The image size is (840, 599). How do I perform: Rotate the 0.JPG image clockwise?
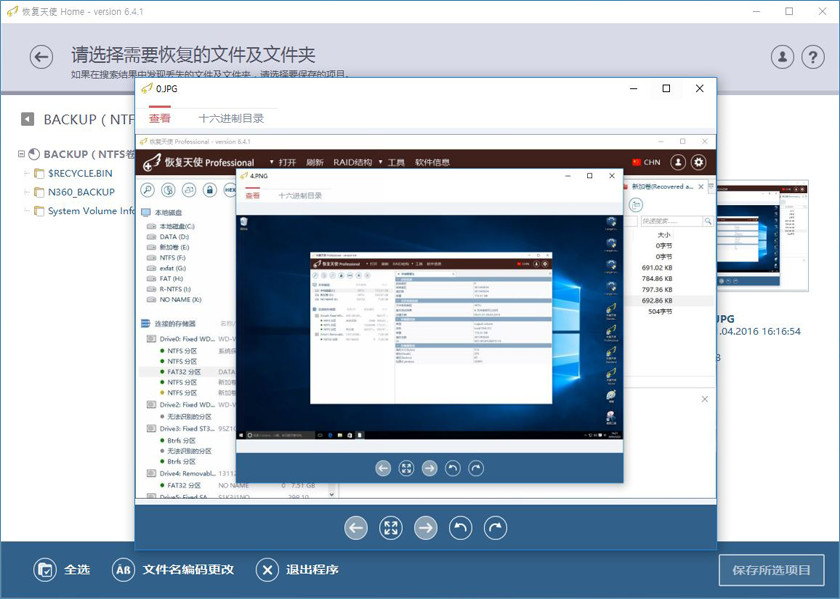496,528
